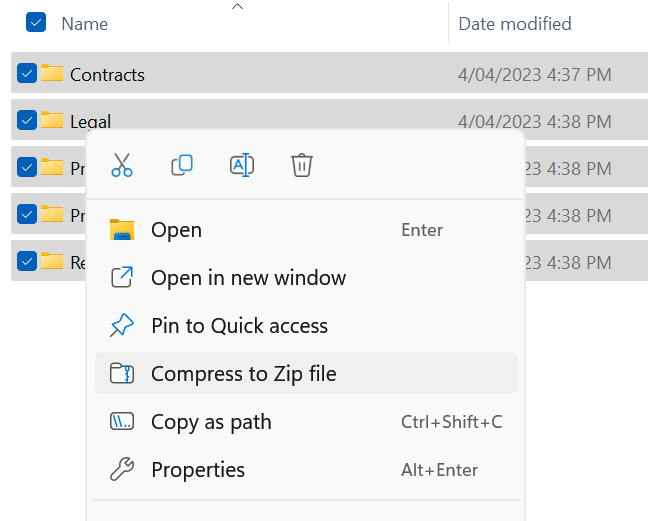Image resolution: width=648 pixels, height=521 pixels.
Task: Click the Delete trash can icon
Action: (x=302, y=165)
